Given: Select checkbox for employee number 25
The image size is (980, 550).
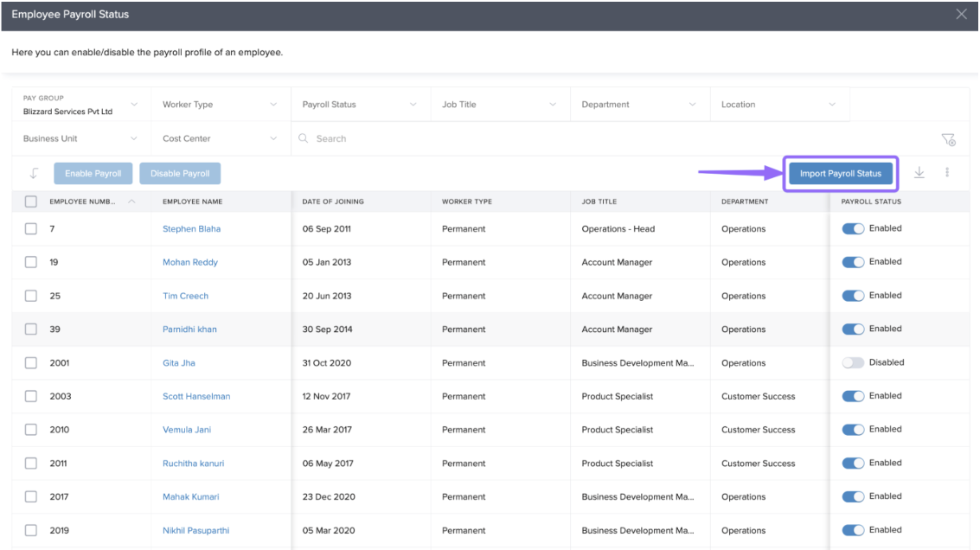Looking at the screenshot, I should click(x=31, y=296).
